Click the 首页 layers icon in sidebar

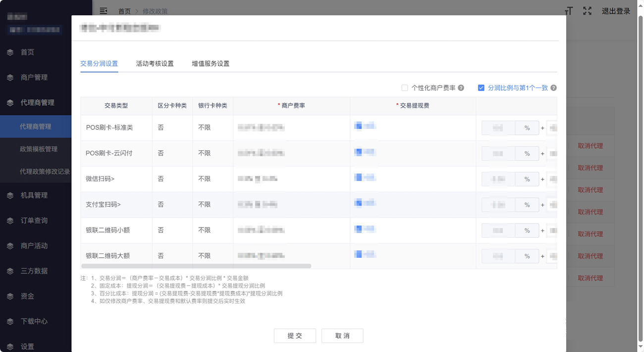pyautogui.click(x=10, y=52)
